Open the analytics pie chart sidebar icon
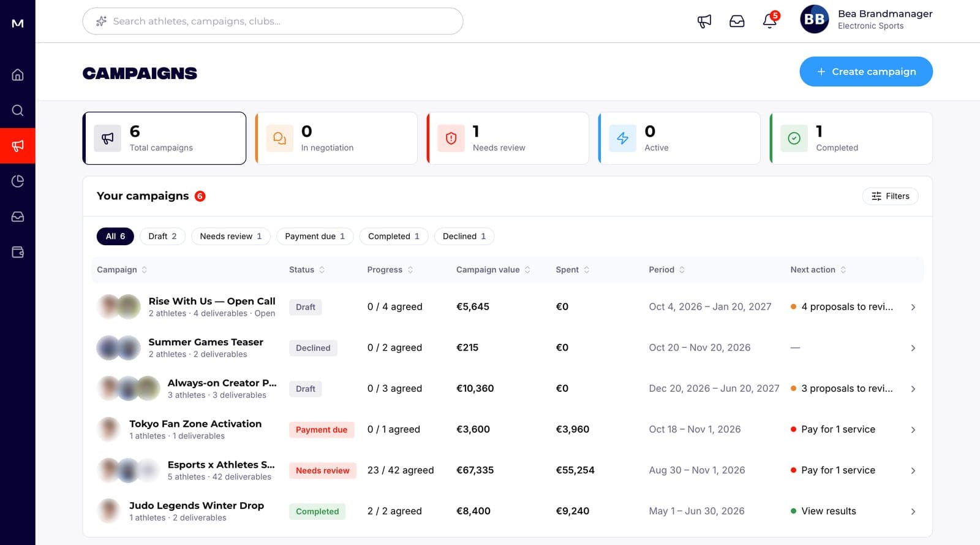This screenshot has width=980, height=545. (18, 181)
